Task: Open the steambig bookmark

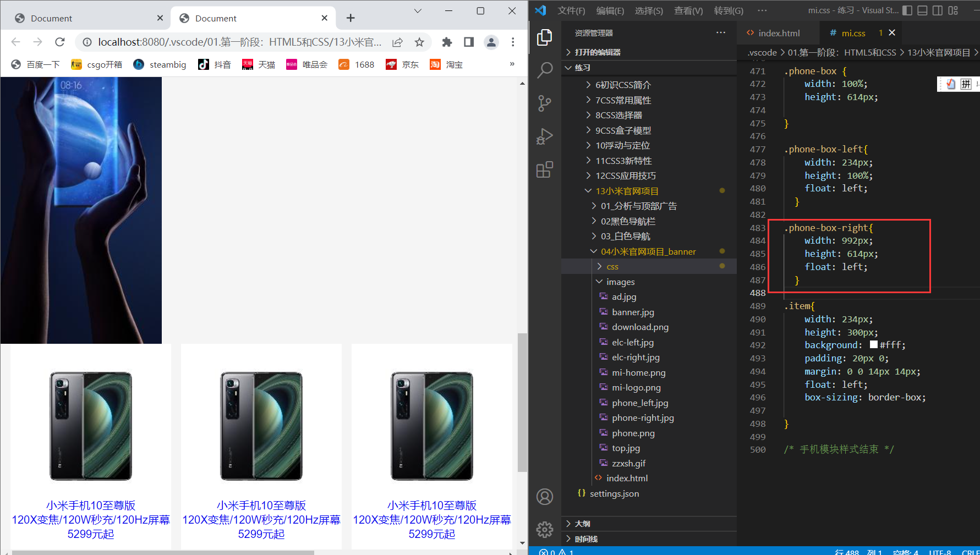Action: pos(160,64)
